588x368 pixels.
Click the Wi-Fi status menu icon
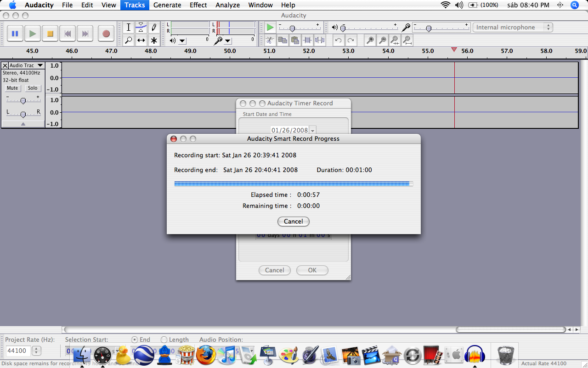[x=445, y=5]
